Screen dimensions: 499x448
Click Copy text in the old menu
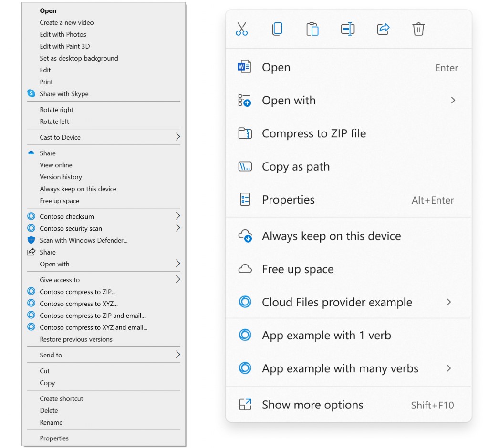tap(47, 383)
